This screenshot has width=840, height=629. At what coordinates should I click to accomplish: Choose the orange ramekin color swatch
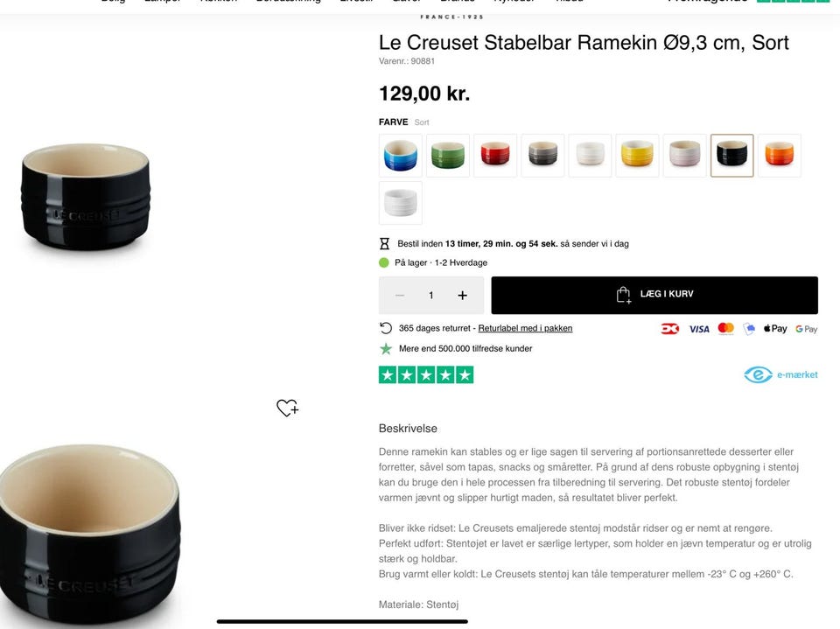[780, 156]
